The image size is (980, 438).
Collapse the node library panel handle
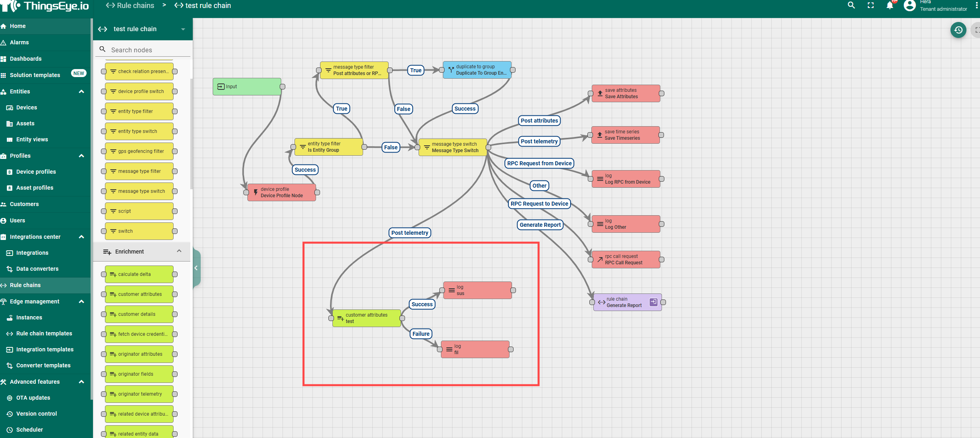196,268
